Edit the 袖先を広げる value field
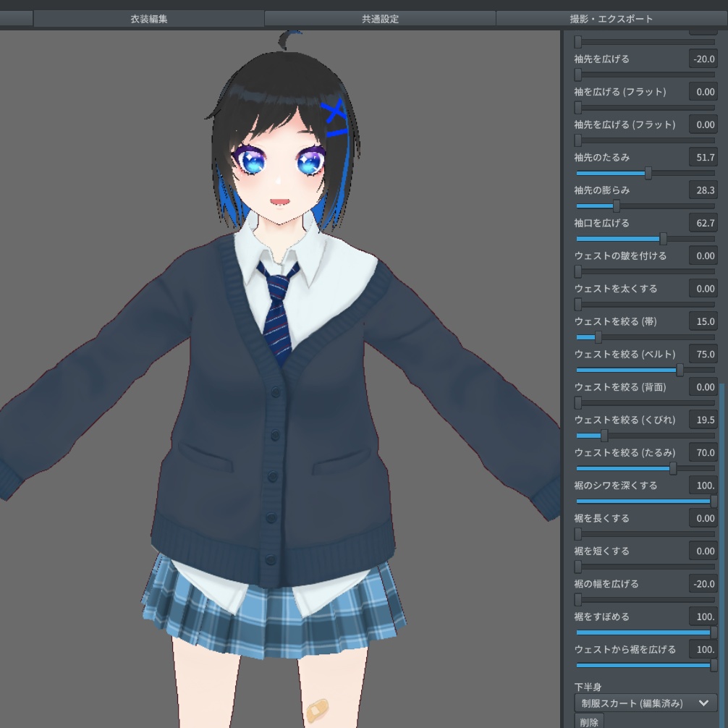Viewport: 728px width, 728px height. (703, 59)
